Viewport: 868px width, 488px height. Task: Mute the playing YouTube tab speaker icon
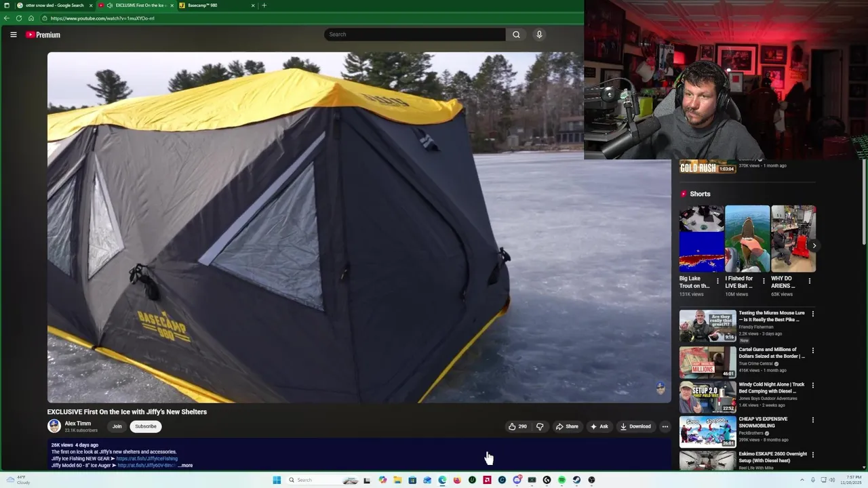click(x=110, y=5)
